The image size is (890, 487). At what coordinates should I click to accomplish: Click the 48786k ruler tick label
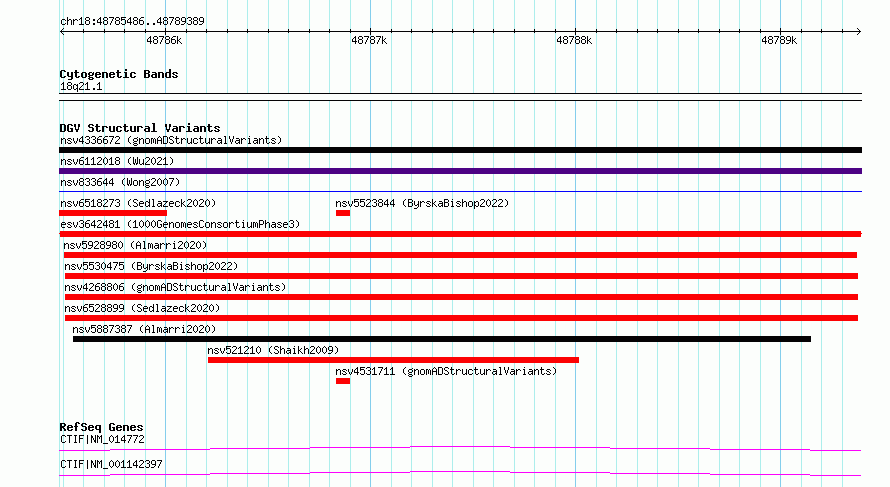coord(164,40)
